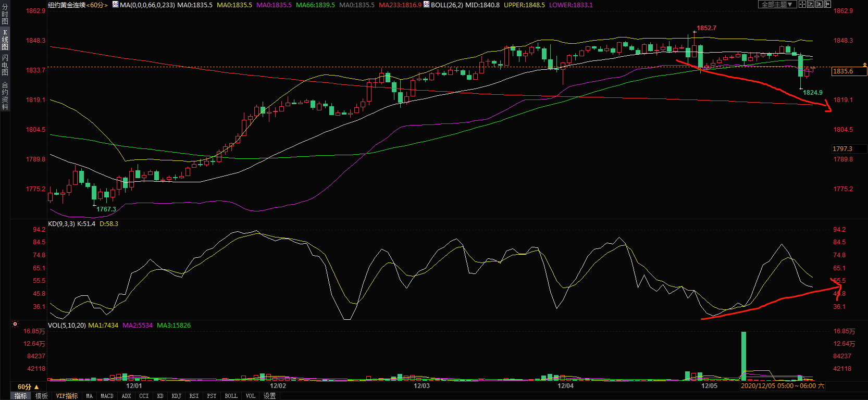Click the 1824.9 low price label
Viewport: 868px width, 400px height.
pyautogui.click(x=813, y=93)
